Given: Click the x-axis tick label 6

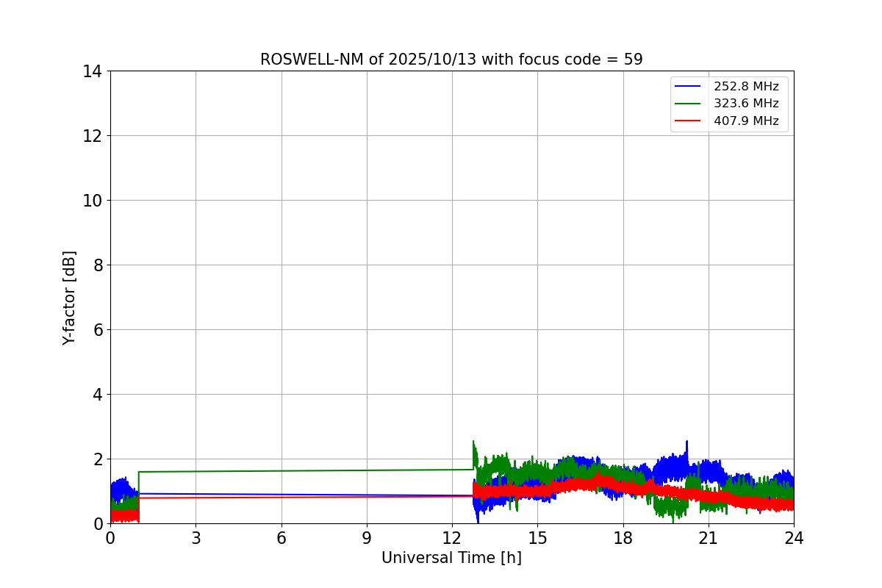Looking at the screenshot, I should [282, 538].
